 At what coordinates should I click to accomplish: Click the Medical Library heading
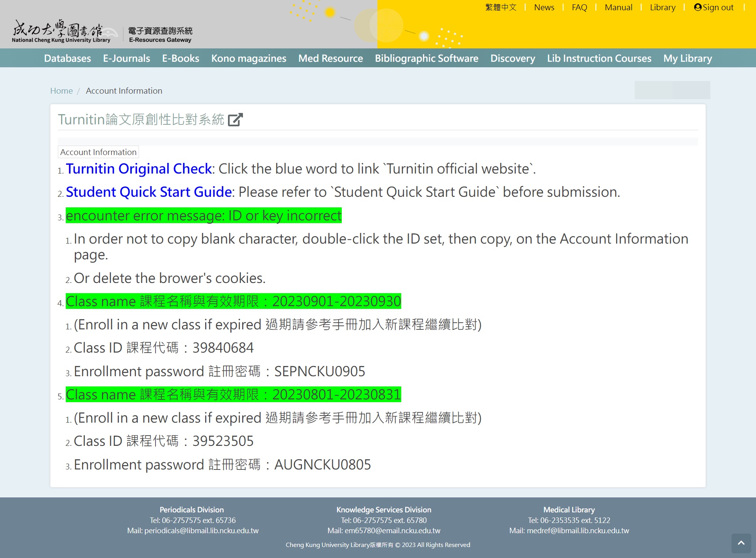coord(569,510)
